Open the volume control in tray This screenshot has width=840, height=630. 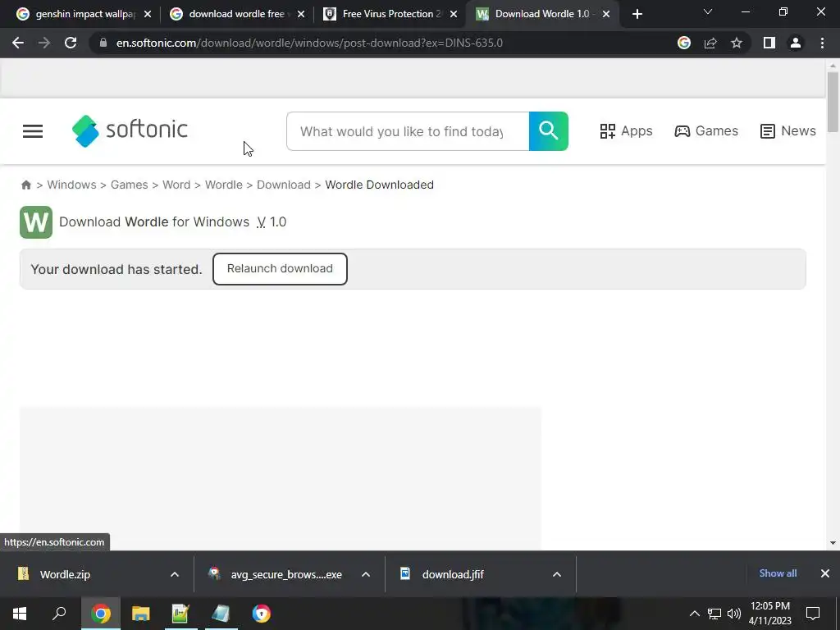point(734,614)
